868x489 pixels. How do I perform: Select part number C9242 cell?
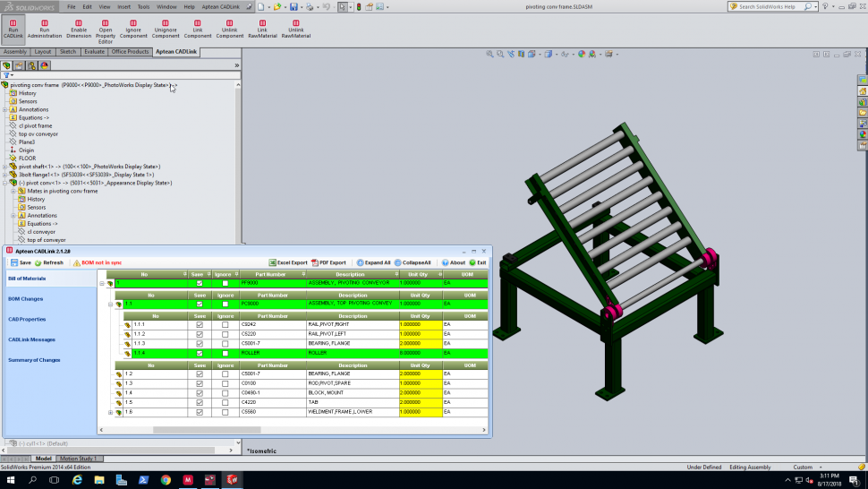273,324
